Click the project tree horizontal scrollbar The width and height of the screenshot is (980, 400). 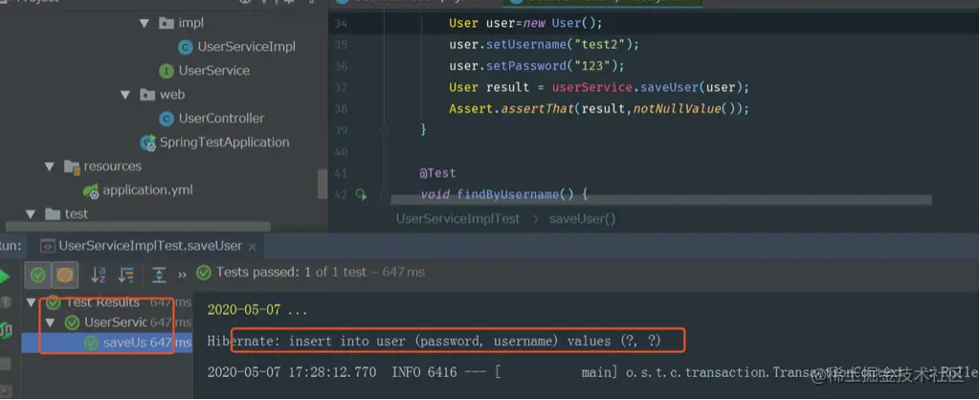pos(138,226)
